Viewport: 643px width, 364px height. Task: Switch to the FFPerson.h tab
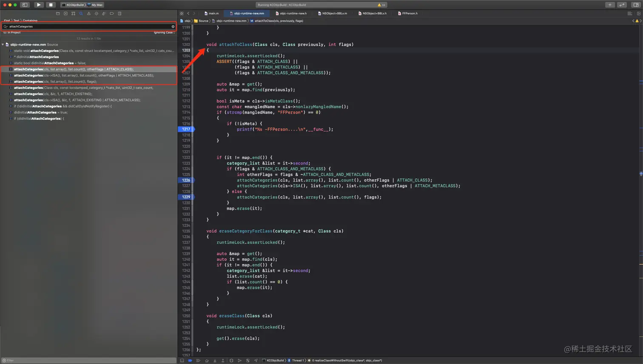pos(407,13)
